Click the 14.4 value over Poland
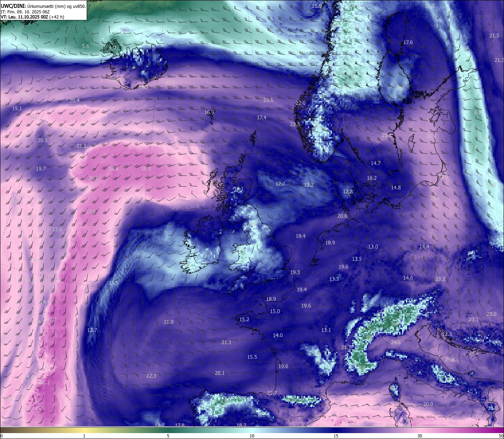 (424, 246)
